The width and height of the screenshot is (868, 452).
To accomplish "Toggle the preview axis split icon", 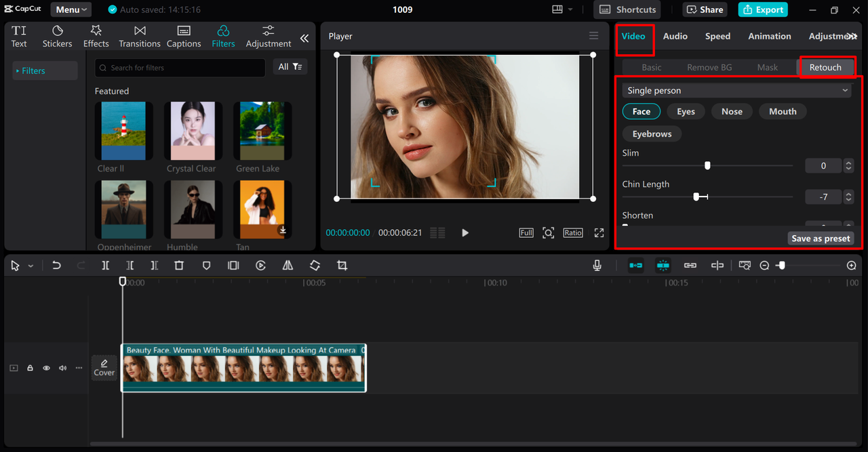I will coord(717,266).
